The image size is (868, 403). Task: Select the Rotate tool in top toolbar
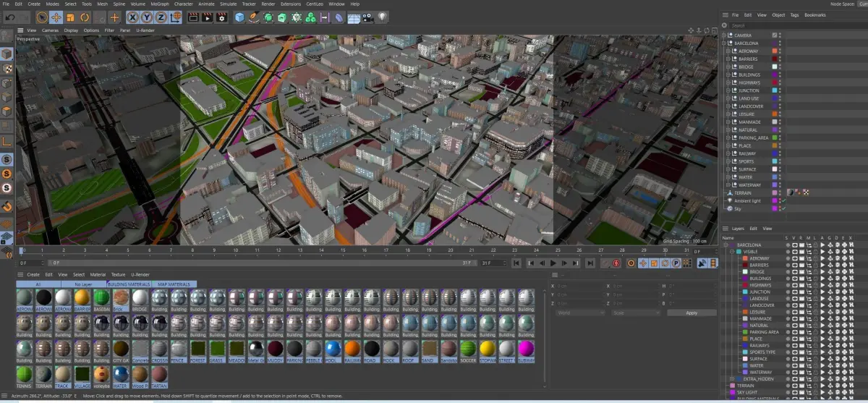(x=85, y=17)
